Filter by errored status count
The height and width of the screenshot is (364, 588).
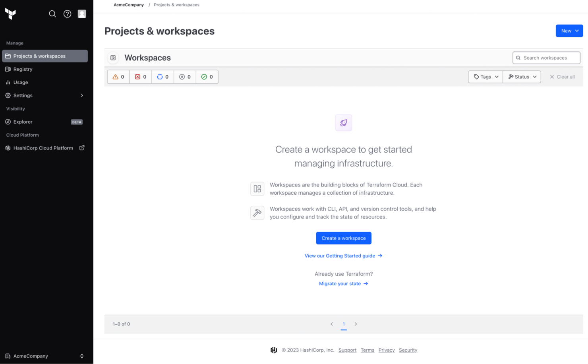coord(141,77)
